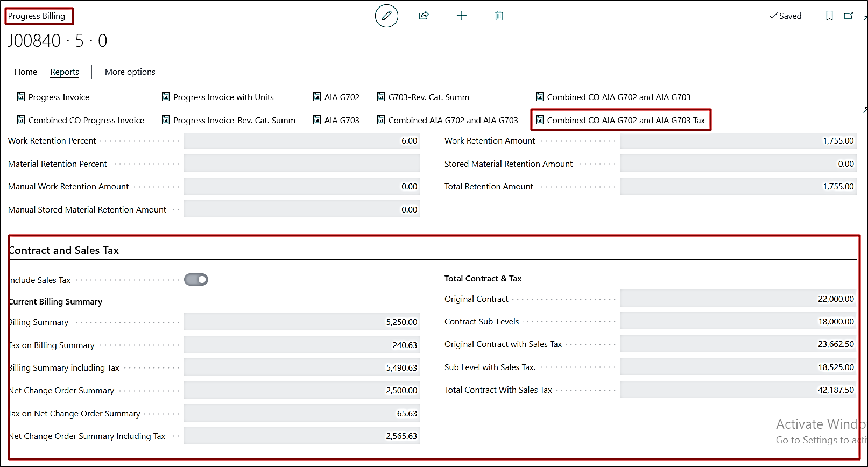
Task: Click the Saved status indicator
Action: 785,16
